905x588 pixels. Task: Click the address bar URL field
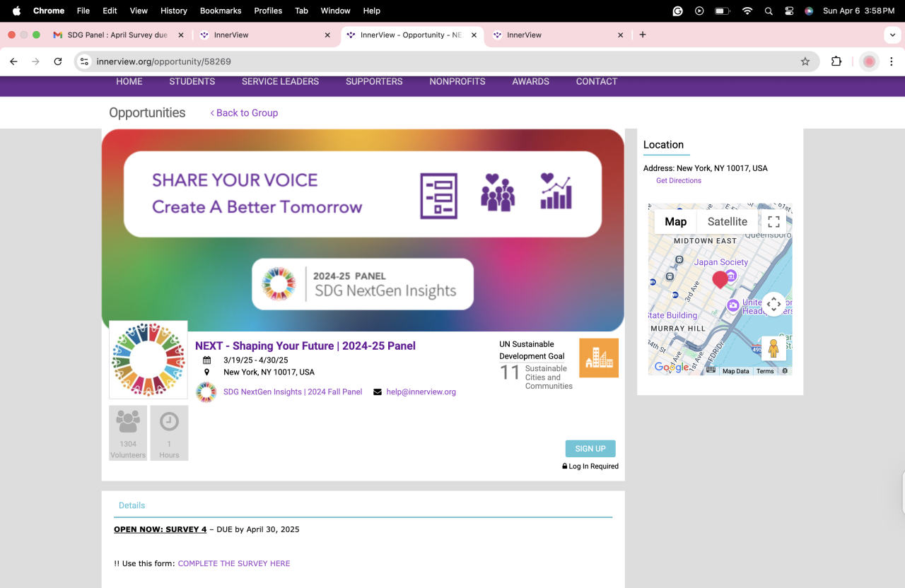pos(447,61)
